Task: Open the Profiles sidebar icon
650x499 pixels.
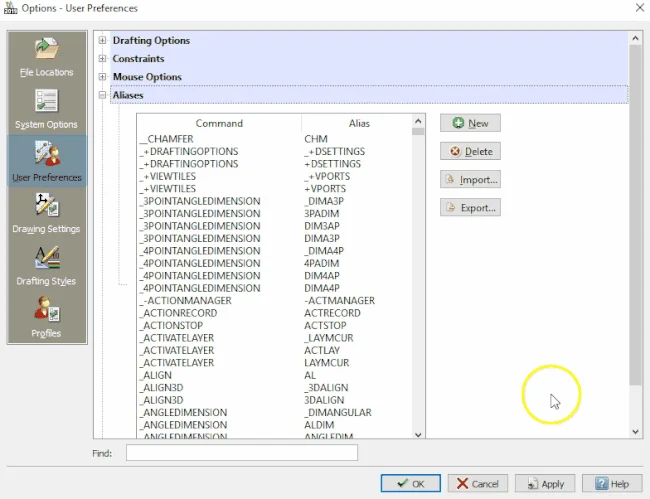Action: tap(46, 315)
